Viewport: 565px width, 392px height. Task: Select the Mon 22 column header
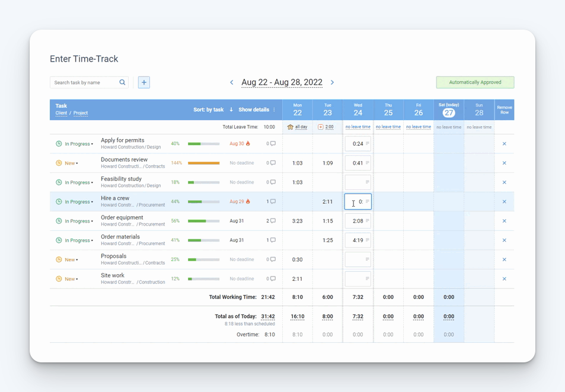(298, 110)
